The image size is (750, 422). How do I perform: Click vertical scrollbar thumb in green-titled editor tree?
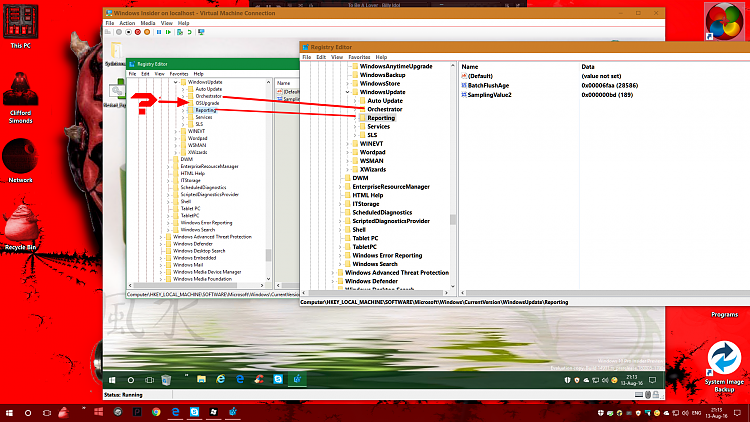coord(268,255)
